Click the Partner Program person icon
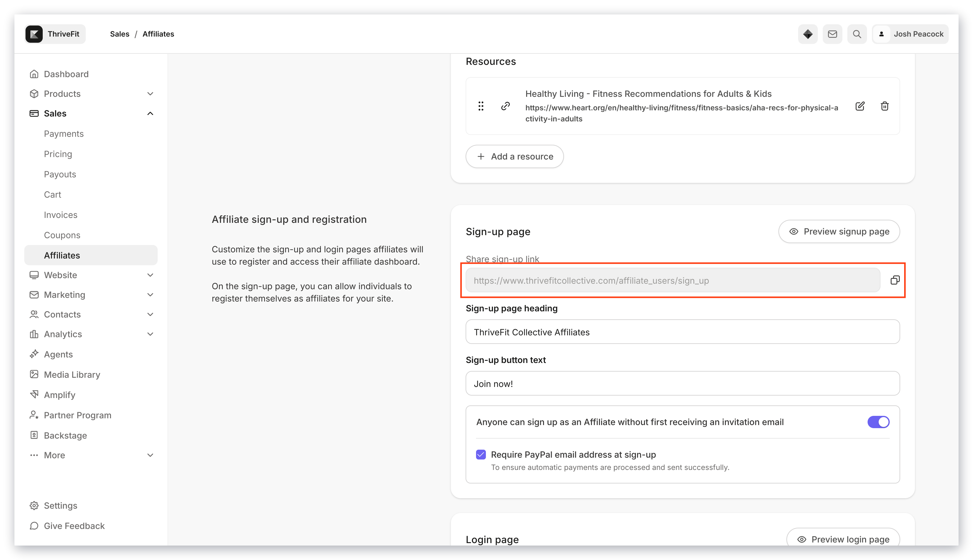The width and height of the screenshot is (973, 560). click(x=34, y=415)
